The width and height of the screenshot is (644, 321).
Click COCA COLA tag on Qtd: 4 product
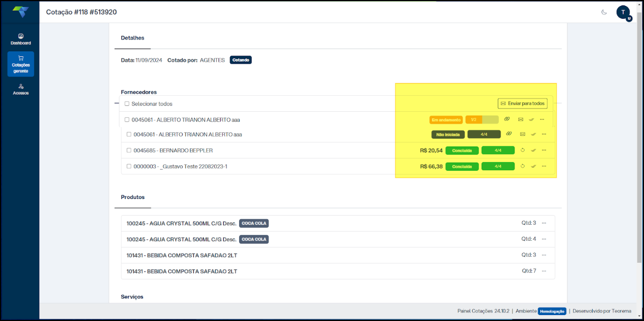coord(254,239)
